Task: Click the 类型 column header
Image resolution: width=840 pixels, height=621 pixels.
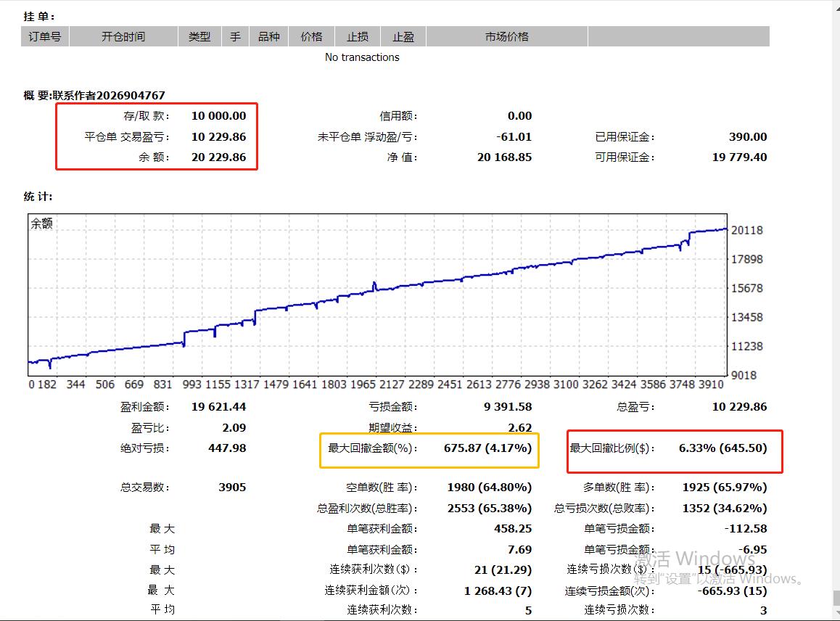Action: click(199, 37)
